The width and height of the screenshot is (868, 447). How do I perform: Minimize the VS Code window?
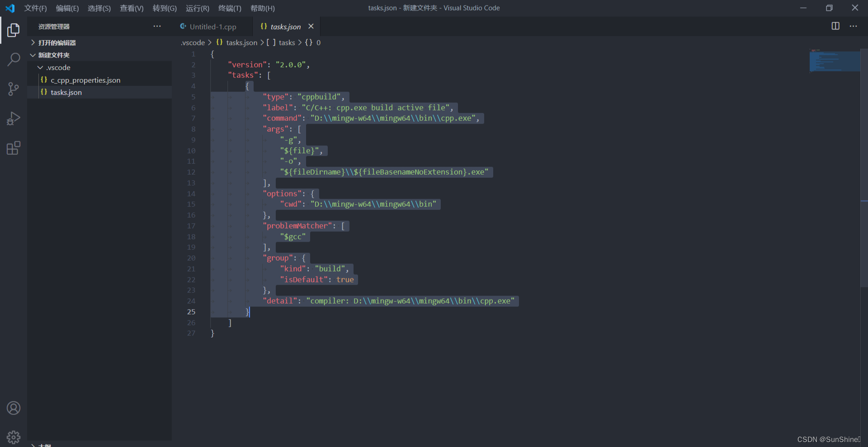(x=803, y=8)
